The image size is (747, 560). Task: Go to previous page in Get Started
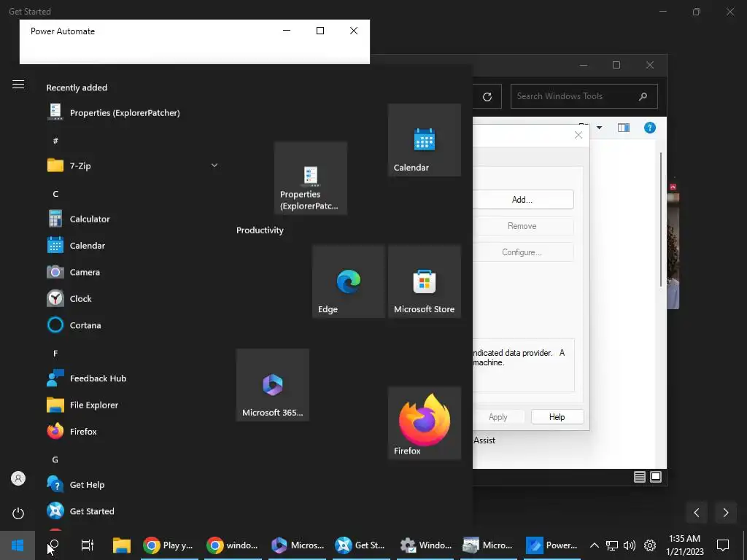(x=697, y=513)
